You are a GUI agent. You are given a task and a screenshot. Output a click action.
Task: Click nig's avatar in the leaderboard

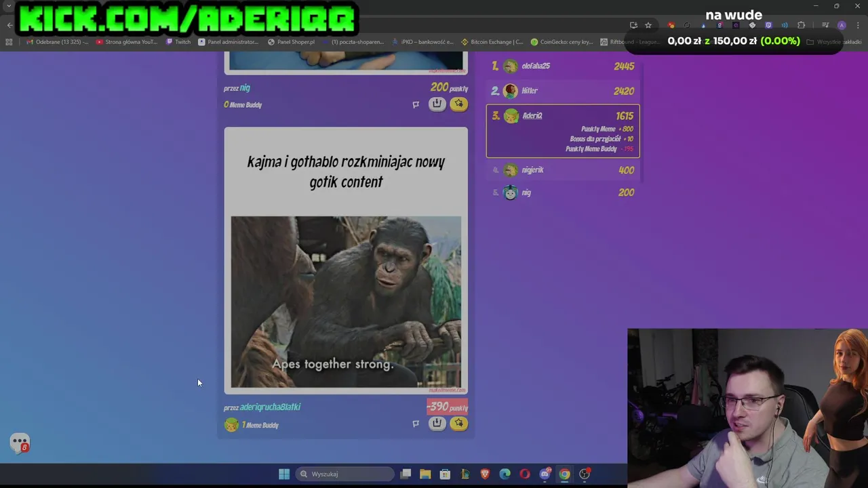coord(511,192)
